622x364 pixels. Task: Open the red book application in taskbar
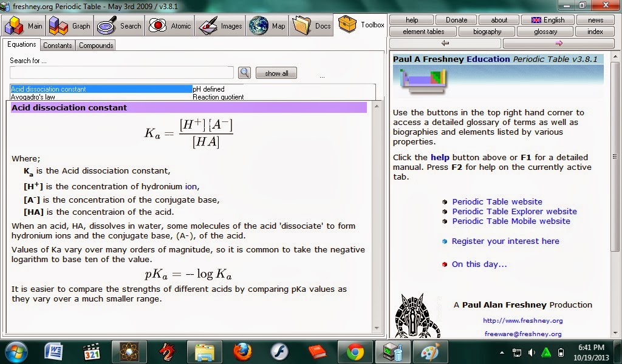click(x=317, y=352)
